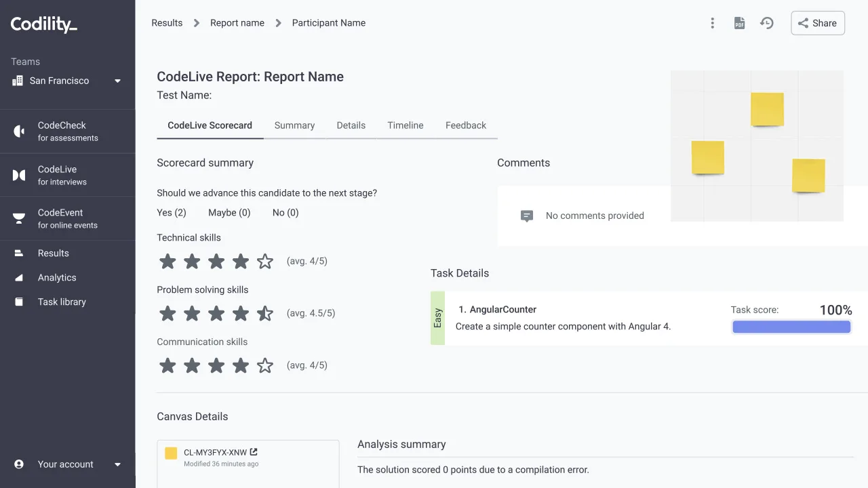Expand the San Francisco team dropdown

click(x=117, y=81)
